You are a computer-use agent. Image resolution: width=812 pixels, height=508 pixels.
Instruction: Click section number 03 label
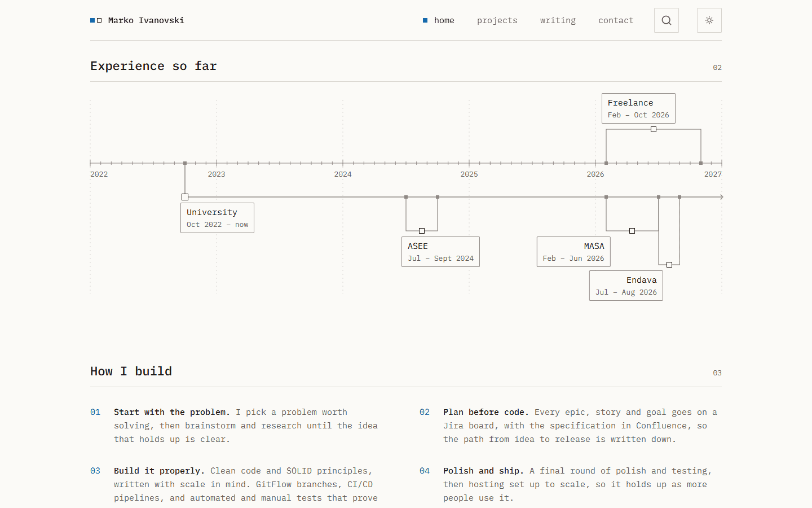[x=717, y=373]
